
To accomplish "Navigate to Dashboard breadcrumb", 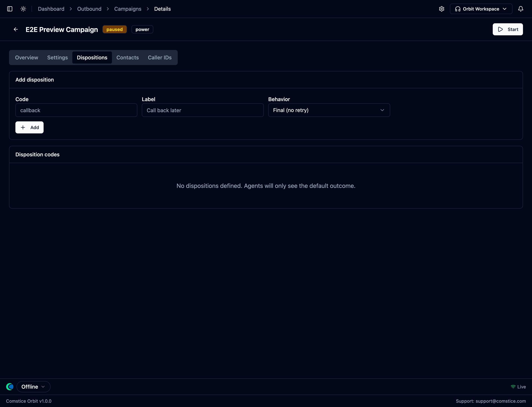I will 51,9.
